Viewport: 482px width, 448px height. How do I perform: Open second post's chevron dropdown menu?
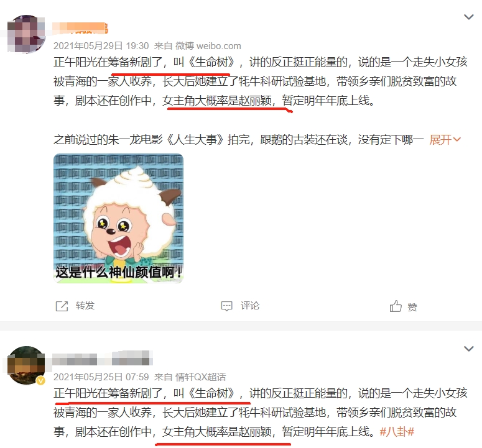[468, 349]
